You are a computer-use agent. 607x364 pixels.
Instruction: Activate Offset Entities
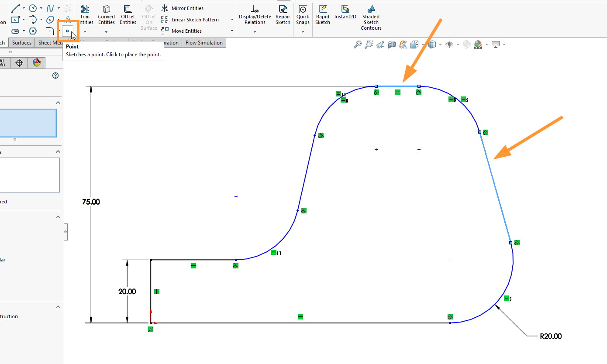click(x=128, y=15)
